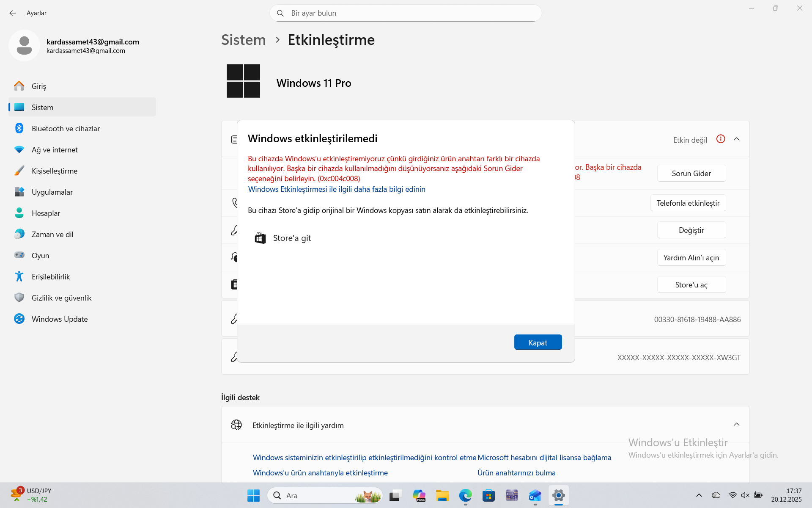Image resolution: width=812 pixels, height=508 pixels.
Task: Open File Explorer from taskbar
Action: click(x=442, y=495)
